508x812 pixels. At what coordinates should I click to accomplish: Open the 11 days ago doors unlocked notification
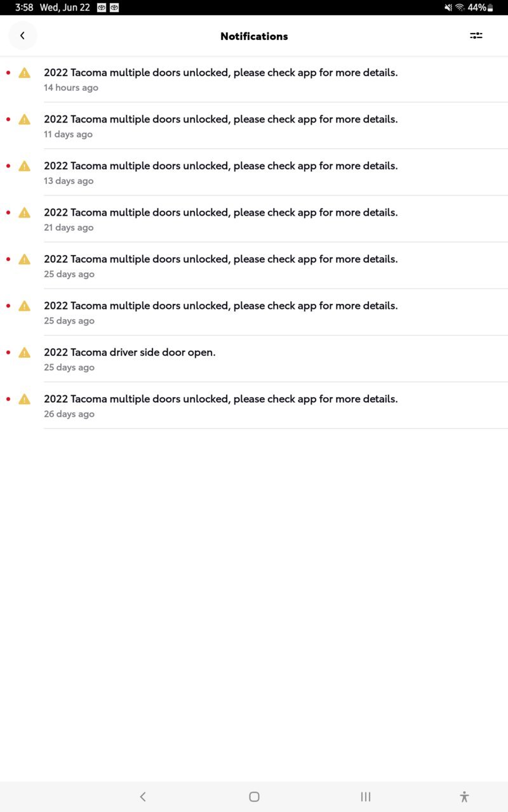pos(254,126)
